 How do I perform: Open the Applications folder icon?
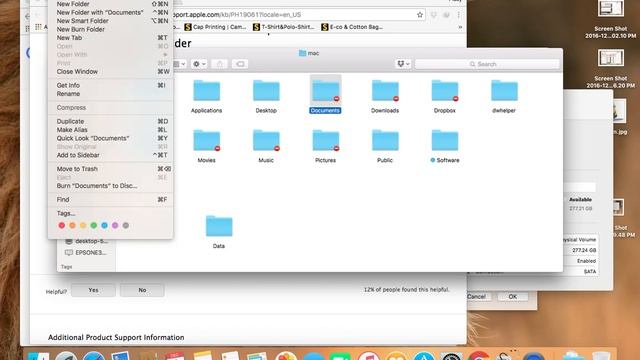[x=207, y=91]
